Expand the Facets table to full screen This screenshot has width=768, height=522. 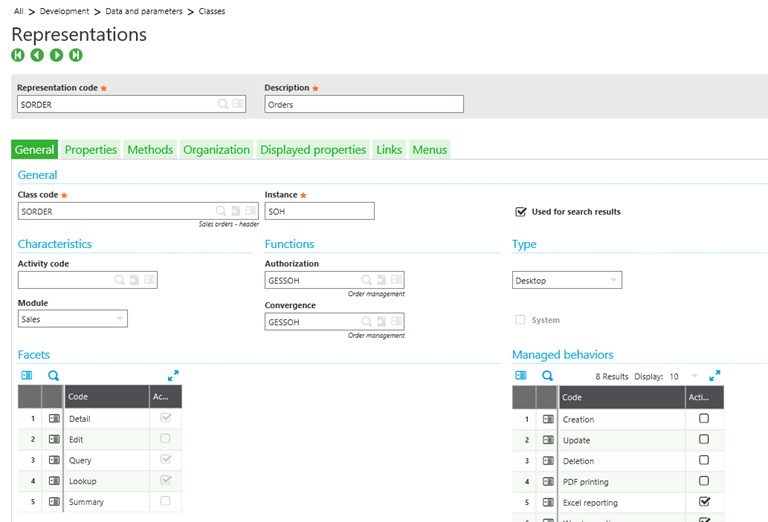coord(173,376)
